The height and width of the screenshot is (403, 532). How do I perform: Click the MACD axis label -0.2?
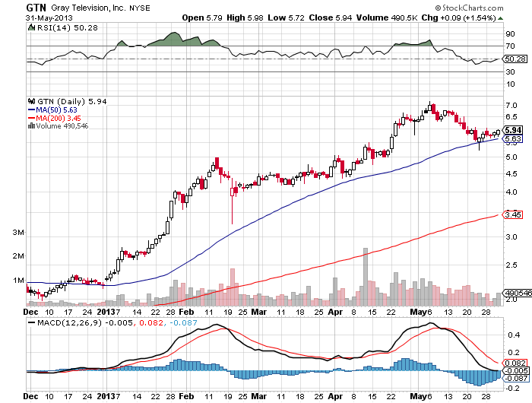[512, 389]
